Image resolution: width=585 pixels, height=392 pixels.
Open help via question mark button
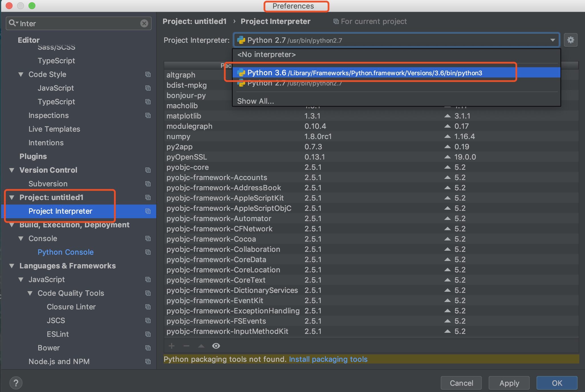point(16,383)
